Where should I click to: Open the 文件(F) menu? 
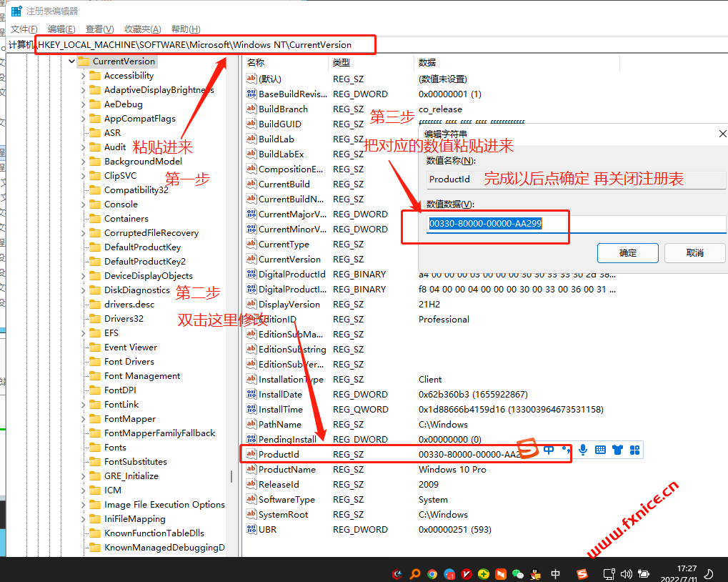coord(24,29)
